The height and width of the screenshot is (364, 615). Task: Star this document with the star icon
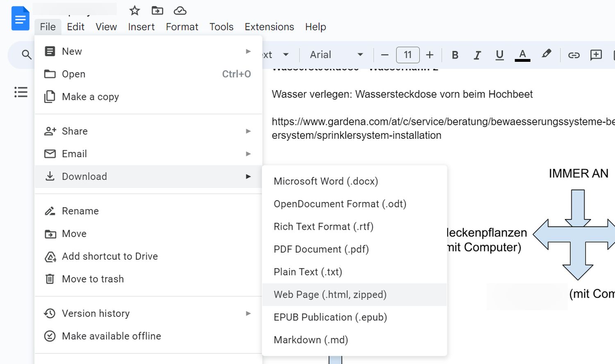134,11
